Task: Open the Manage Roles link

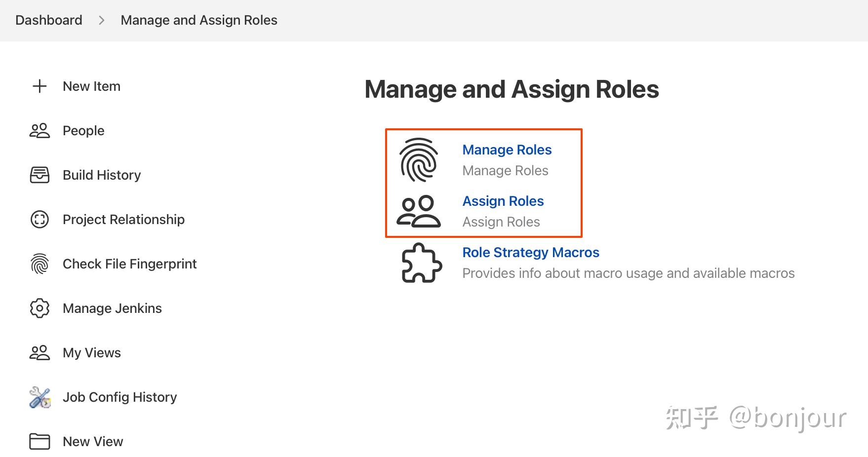Action: coord(507,150)
